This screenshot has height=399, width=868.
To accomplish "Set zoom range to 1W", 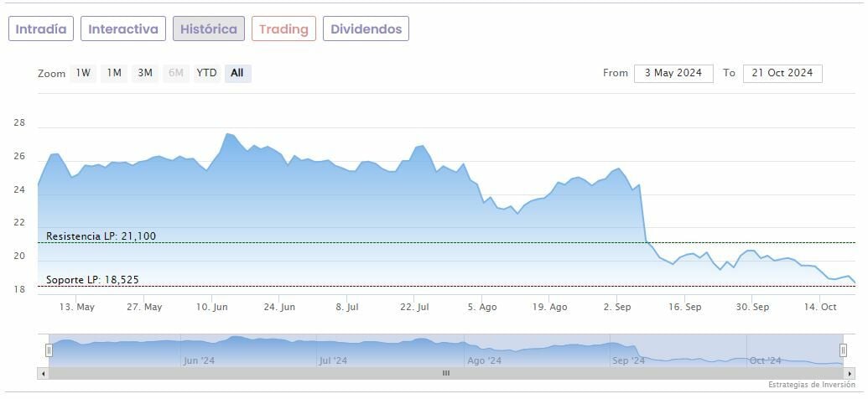I will click(83, 73).
